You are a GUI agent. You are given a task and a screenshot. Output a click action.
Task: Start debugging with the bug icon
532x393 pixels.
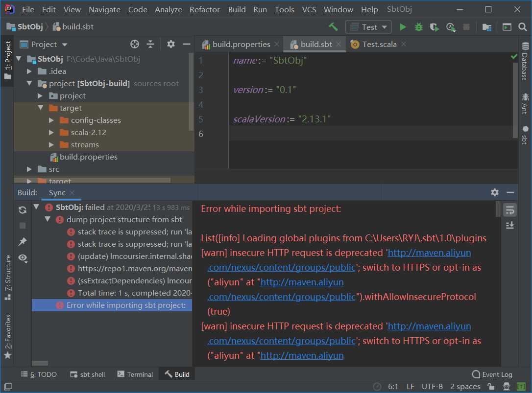tap(419, 27)
